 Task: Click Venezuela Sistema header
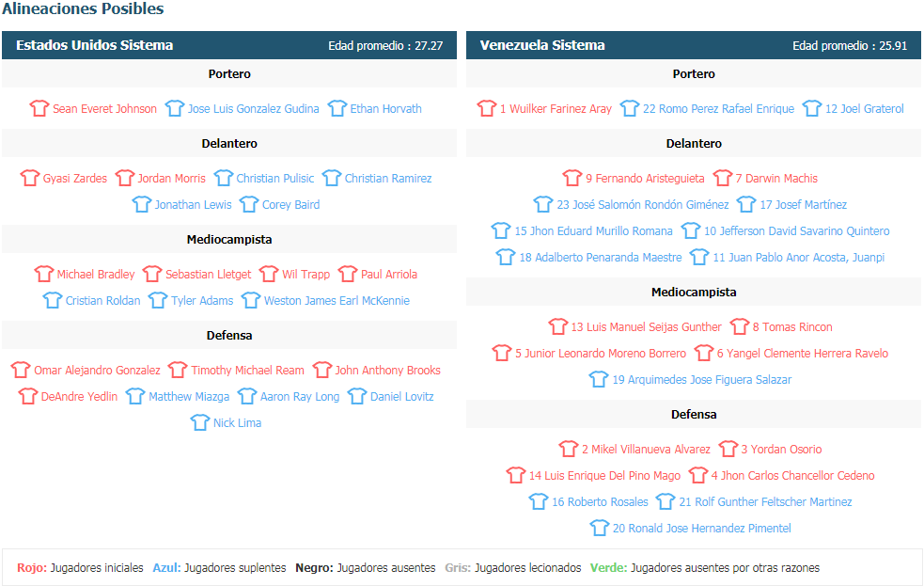point(542,45)
